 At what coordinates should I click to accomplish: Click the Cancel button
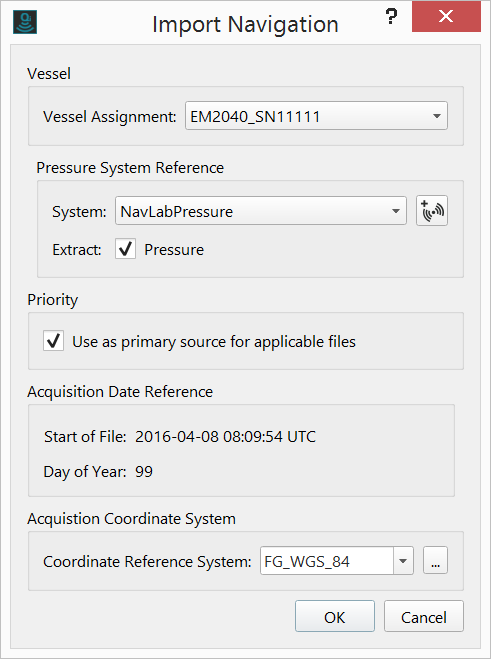click(424, 617)
